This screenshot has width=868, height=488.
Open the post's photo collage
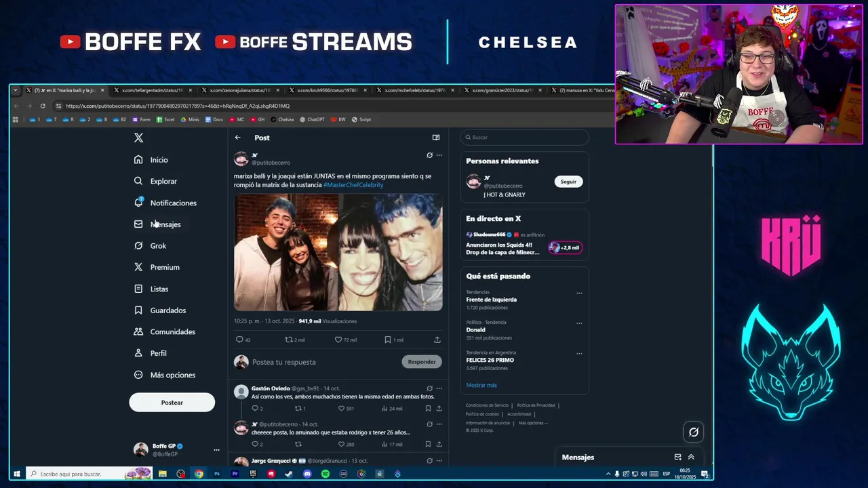(x=338, y=252)
